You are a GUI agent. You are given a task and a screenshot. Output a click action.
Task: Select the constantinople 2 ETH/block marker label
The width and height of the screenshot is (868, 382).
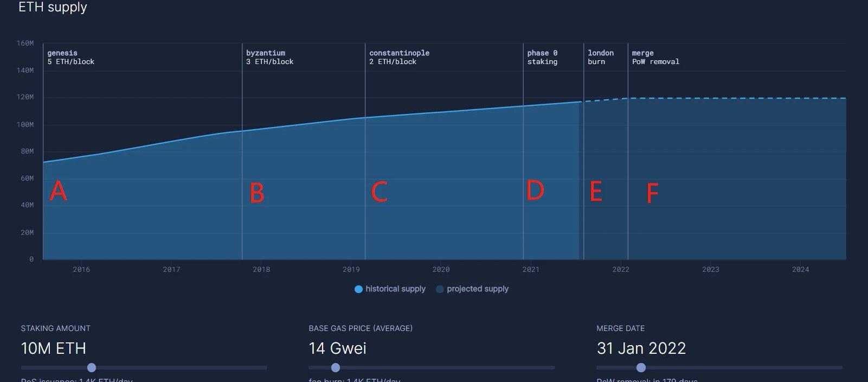(399, 58)
